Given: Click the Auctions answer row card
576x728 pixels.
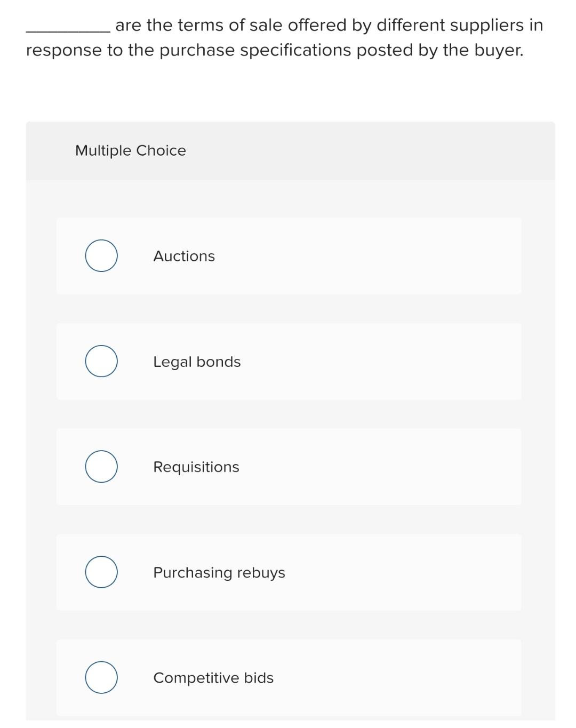Looking at the screenshot, I should 288,255.
